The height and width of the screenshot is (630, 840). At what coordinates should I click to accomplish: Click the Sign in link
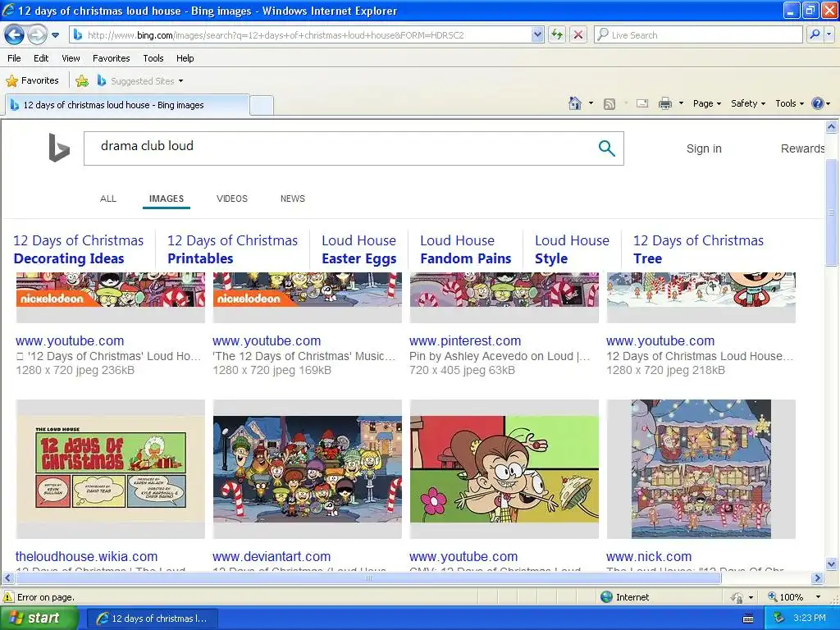[x=704, y=148]
